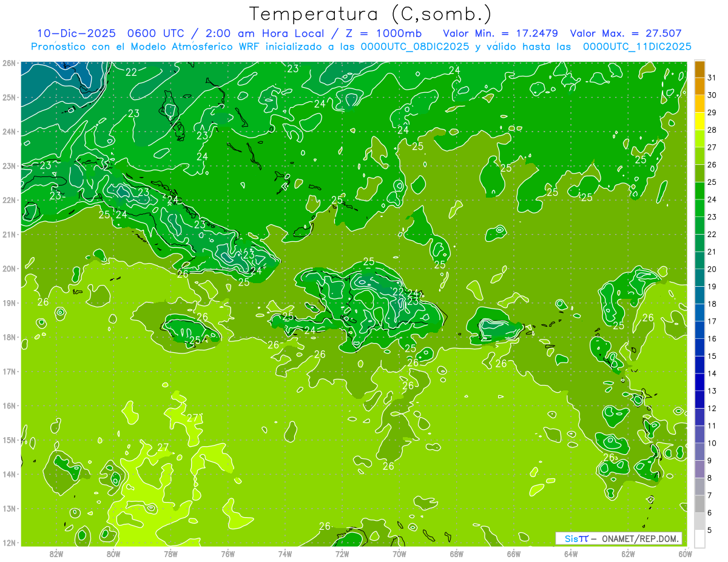Click the 74W longitude axis label
The width and height of the screenshot is (728, 562).
point(285,554)
